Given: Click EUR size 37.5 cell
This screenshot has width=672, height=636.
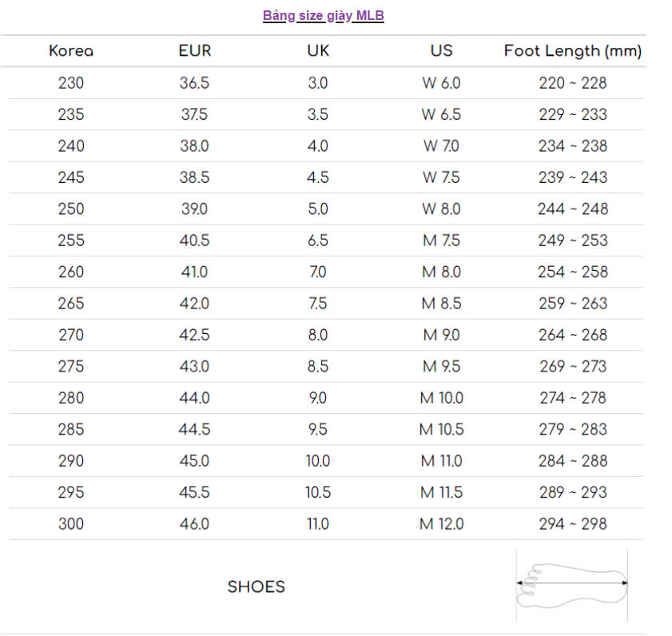Looking at the screenshot, I should point(195,114).
